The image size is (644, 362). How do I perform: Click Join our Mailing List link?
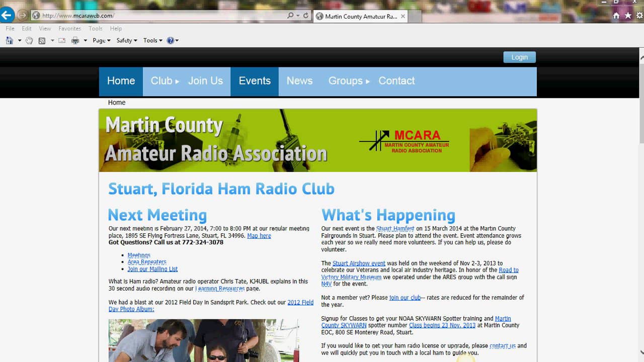(x=152, y=269)
